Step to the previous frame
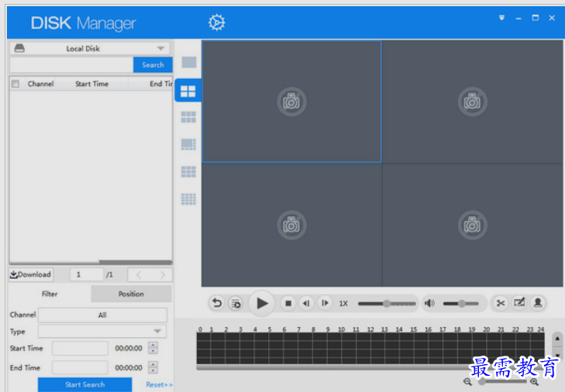 (306, 304)
